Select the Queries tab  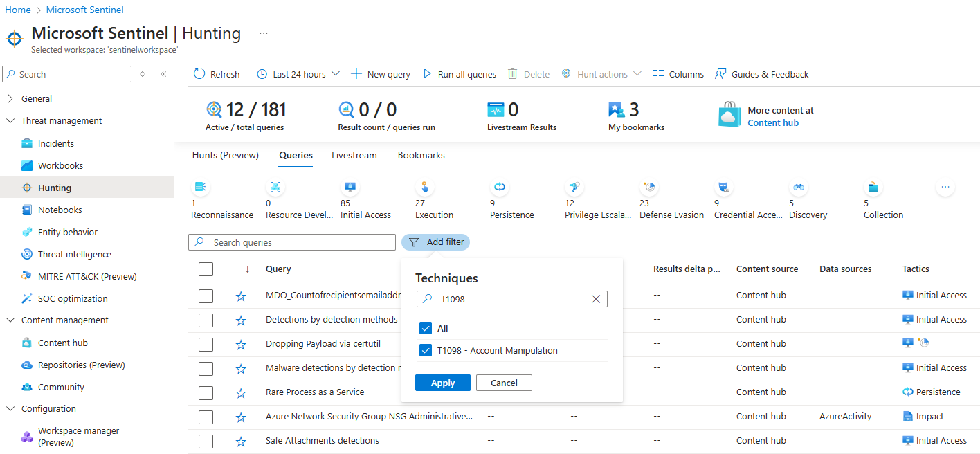tap(296, 155)
